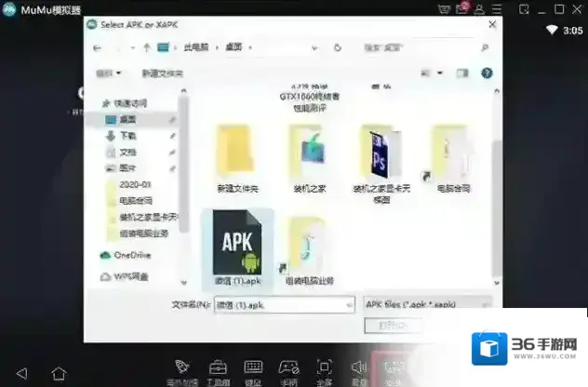Select 组装电脑业务 in the navigation sidebar
Viewport: 588px width, 387px height.
click(x=144, y=234)
